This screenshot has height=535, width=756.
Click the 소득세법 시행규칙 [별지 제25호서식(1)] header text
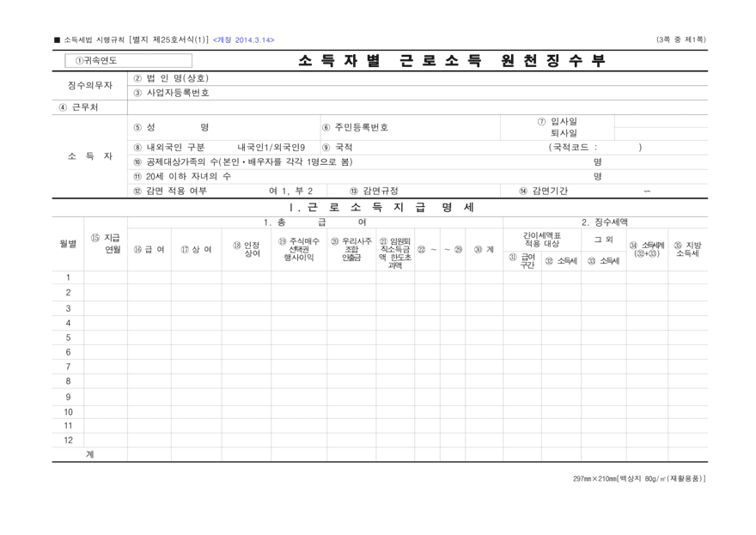tap(137, 40)
